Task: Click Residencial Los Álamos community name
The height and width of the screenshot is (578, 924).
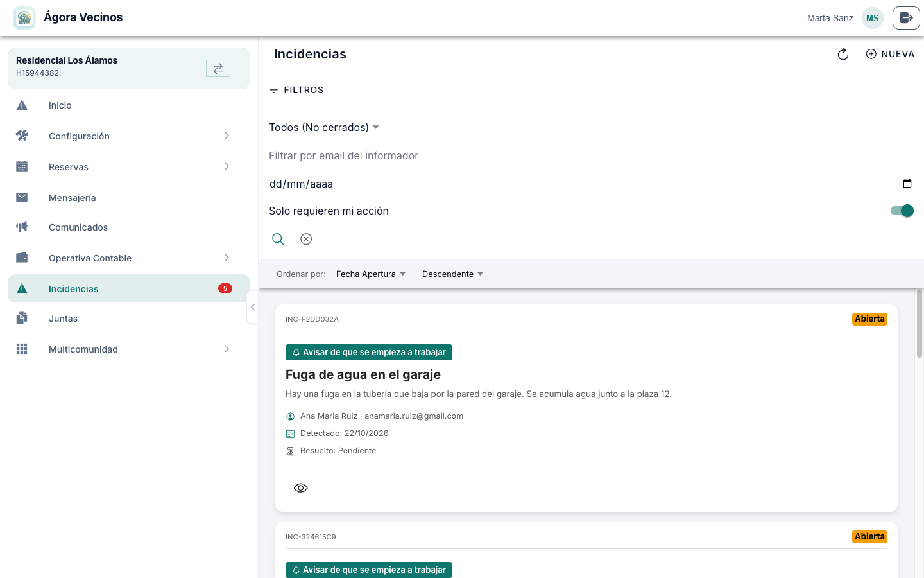Action: (67, 60)
